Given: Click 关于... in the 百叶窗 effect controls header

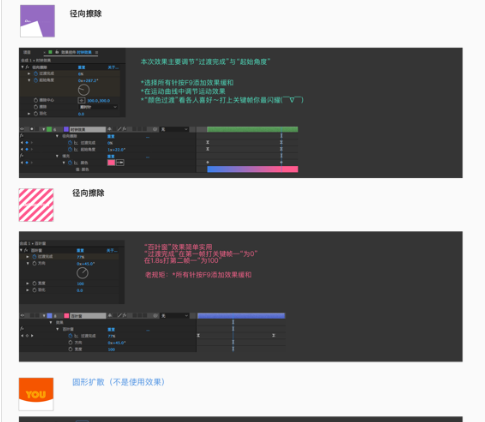Looking at the screenshot, I should (x=112, y=251).
